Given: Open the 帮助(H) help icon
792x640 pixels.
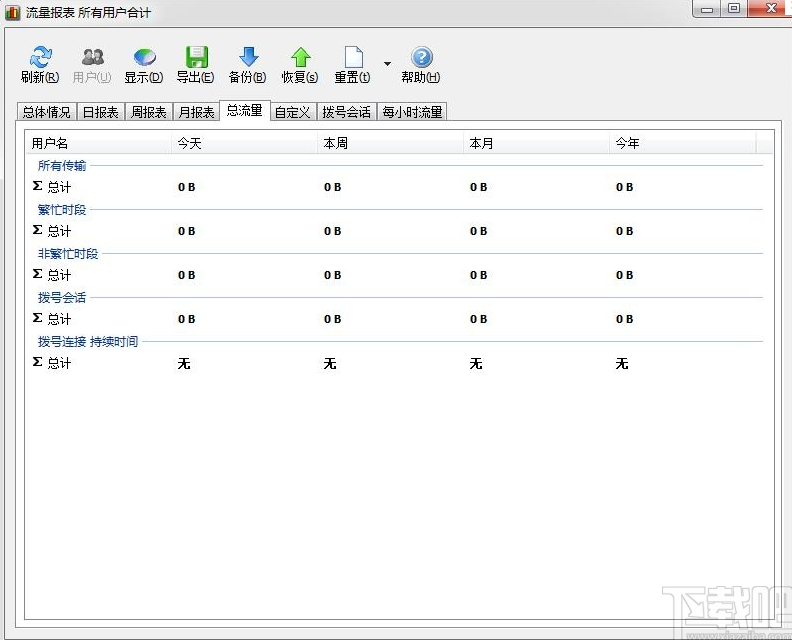Looking at the screenshot, I should pos(421,57).
